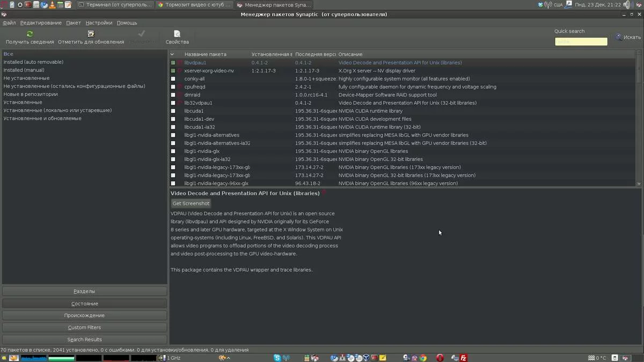Image resolution: width=644 pixels, height=362 pixels.
Task: Click the Get Screenshot button
Action: coord(191,203)
